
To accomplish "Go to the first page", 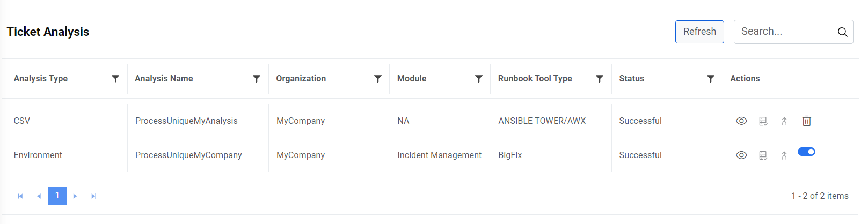I will click(20, 196).
